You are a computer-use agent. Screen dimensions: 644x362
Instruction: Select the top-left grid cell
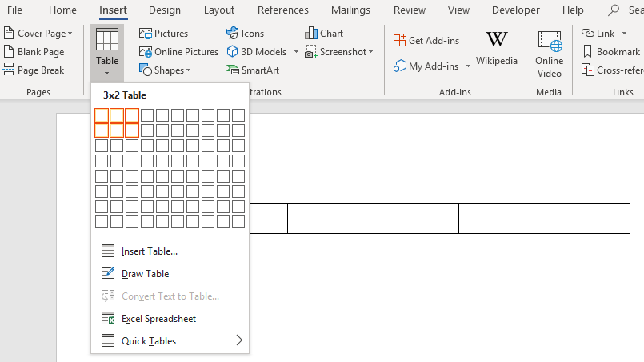(102, 115)
